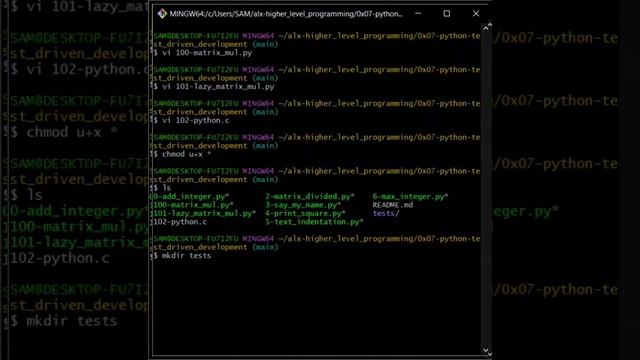Click '3-say_my_name.py*' in the ls output
640x360 pixels.
click(x=303, y=205)
